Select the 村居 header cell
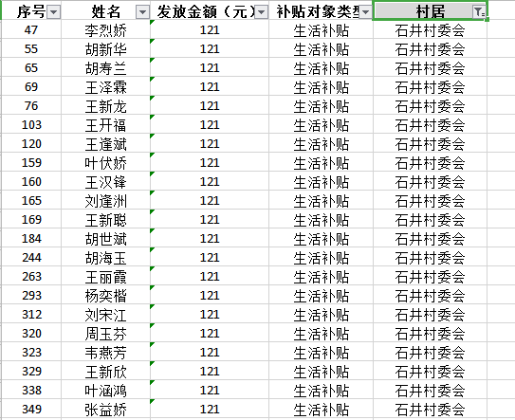 (430, 10)
